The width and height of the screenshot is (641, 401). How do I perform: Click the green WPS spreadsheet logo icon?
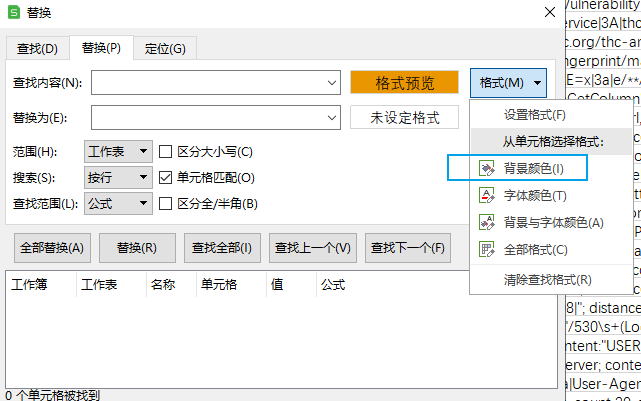tap(14, 12)
